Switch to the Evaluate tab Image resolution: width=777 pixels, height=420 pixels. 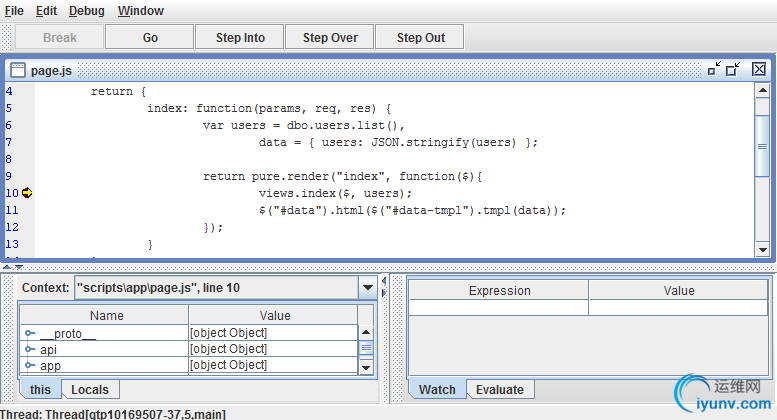[x=499, y=390]
